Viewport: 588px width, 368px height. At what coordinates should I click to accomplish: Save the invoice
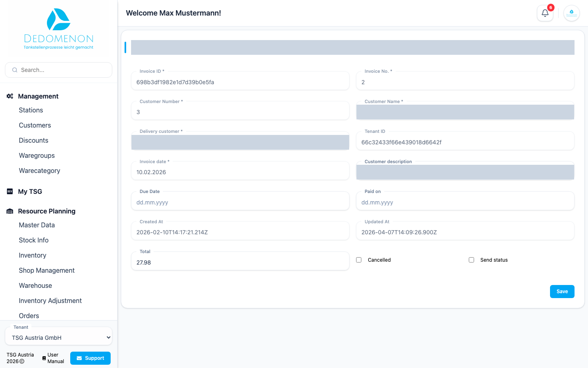pyautogui.click(x=562, y=292)
